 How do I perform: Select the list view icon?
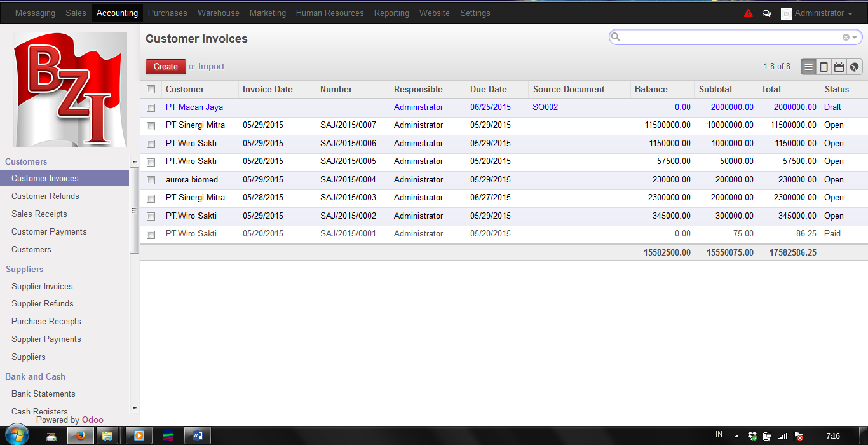(808, 67)
